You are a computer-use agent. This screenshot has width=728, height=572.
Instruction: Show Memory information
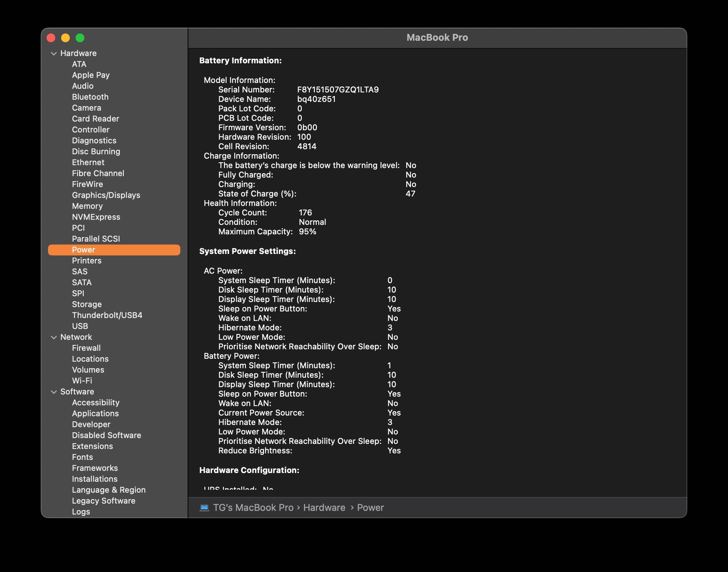[87, 206]
